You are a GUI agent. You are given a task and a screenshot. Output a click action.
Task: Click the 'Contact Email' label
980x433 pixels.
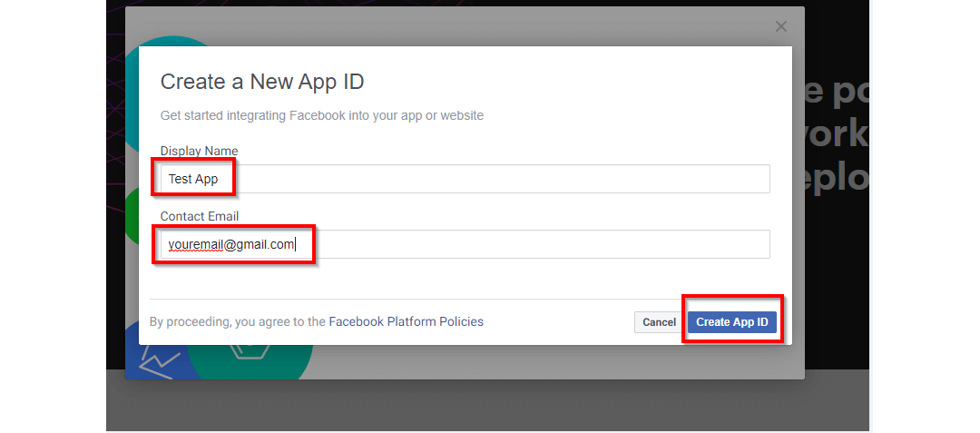tap(200, 216)
